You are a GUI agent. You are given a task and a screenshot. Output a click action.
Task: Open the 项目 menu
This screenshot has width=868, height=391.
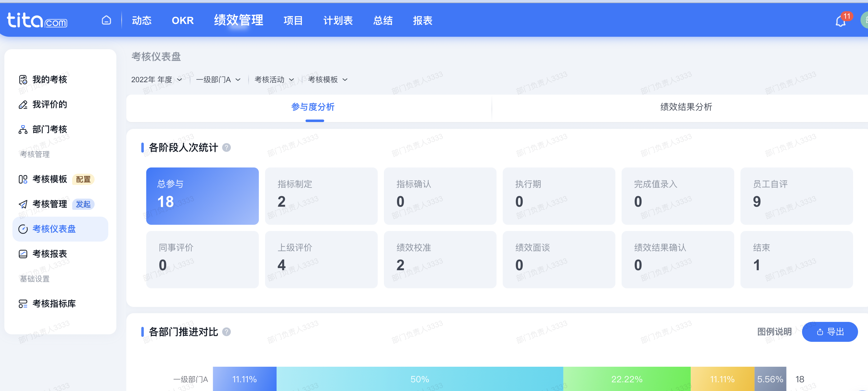click(x=293, y=21)
